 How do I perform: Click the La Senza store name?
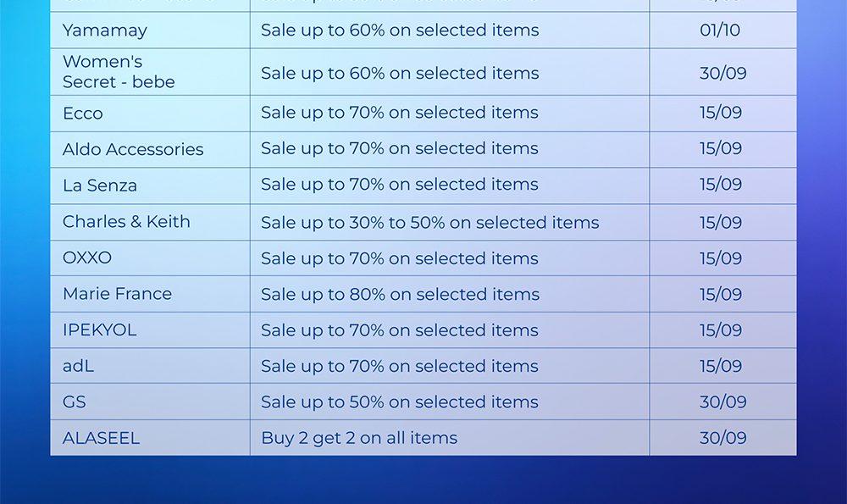pyautogui.click(x=99, y=186)
